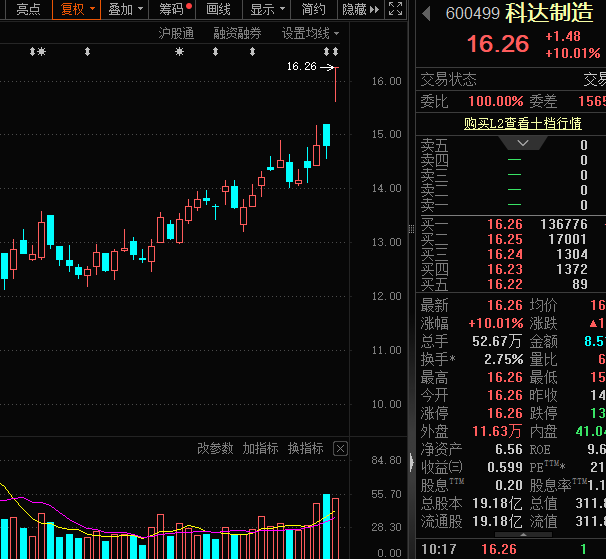Click 换指标 to change the indicator
Image resolution: width=606 pixels, height=559 pixels.
click(305, 448)
